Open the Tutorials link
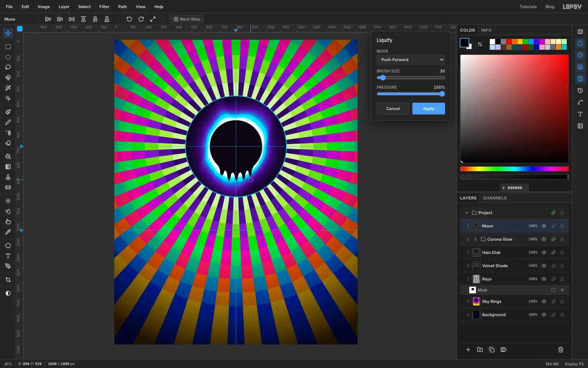Image resolution: width=588 pixels, height=368 pixels. coord(528,7)
